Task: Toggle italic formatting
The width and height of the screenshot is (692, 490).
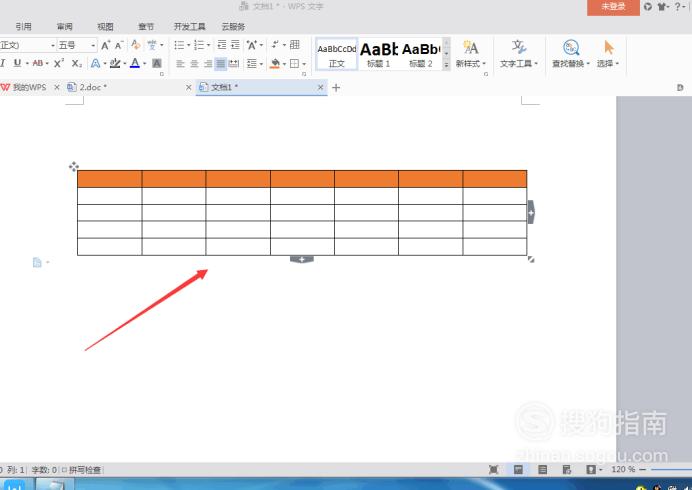Action: click(3, 64)
